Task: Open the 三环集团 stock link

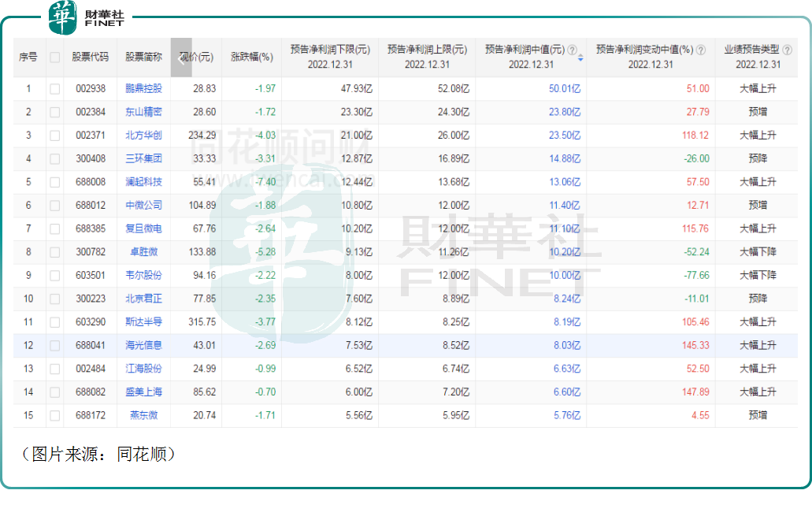Action: (x=143, y=158)
